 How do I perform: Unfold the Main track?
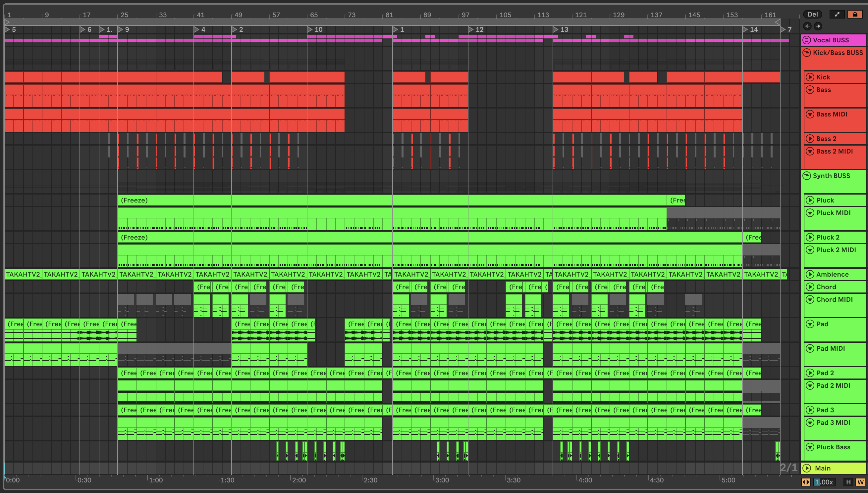807,468
